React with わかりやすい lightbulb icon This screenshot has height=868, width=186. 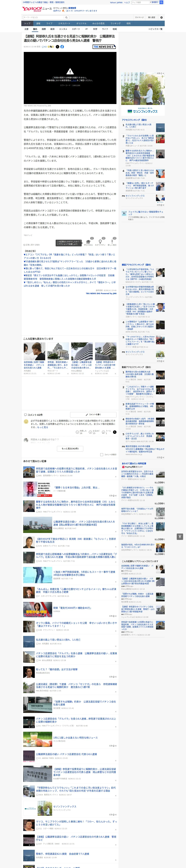[x=100, y=242]
